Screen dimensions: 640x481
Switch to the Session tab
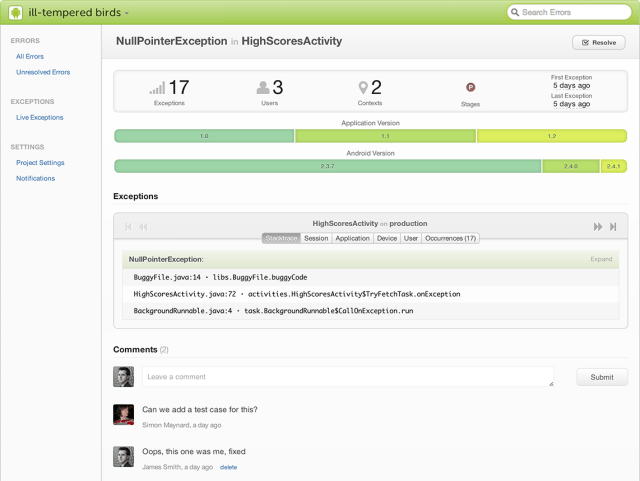[x=316, y=238]
